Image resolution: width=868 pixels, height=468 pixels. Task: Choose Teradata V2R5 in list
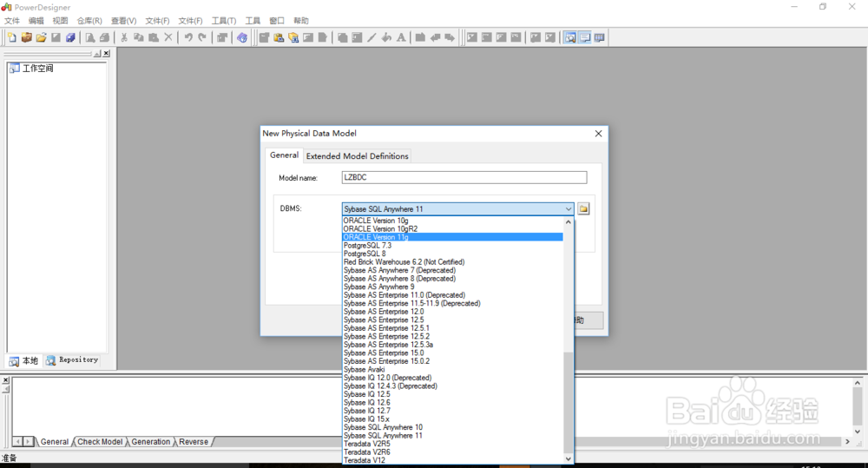pyautogui.click(x=452, y=444)
